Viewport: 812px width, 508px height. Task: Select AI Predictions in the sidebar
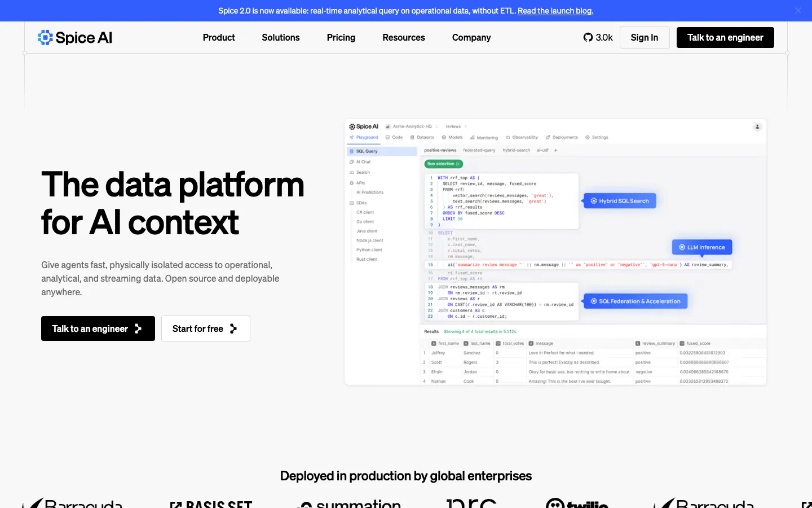[370, 192]
